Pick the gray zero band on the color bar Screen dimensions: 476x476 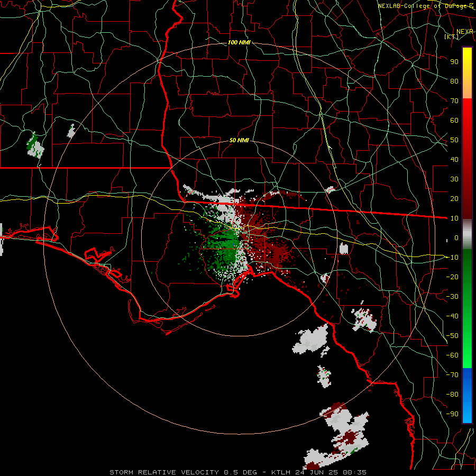[467, 234]
